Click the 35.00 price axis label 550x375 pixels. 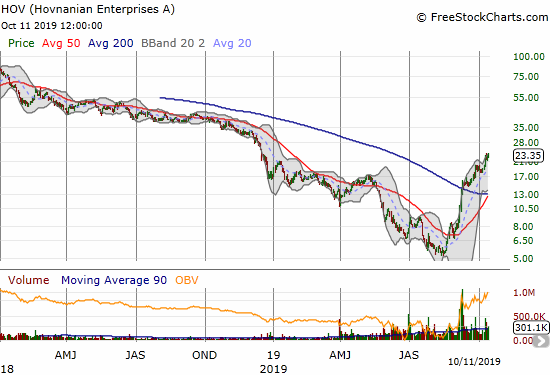(526, 128)
